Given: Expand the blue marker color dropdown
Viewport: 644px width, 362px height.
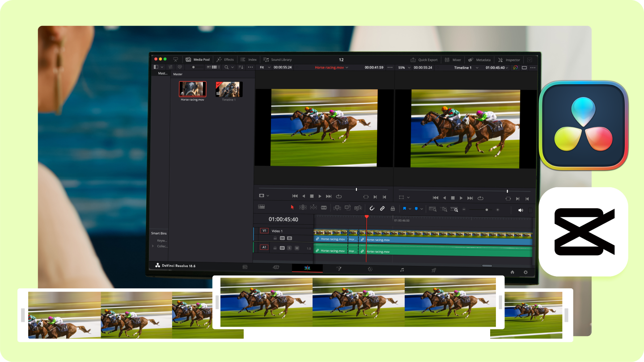Looking at the screenshot, I should (422, 209).
